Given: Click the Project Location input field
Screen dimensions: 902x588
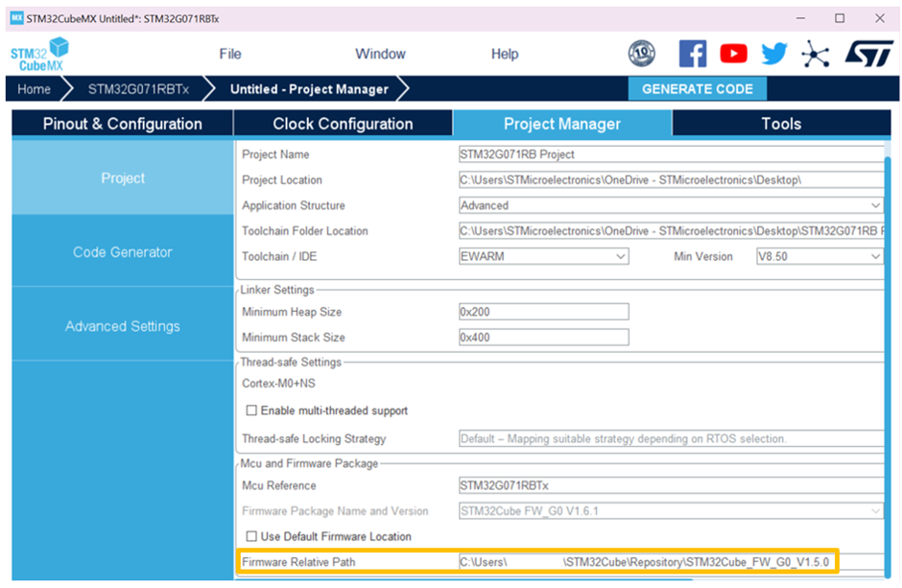Looking at the screenshot, I should coord(671,180).
